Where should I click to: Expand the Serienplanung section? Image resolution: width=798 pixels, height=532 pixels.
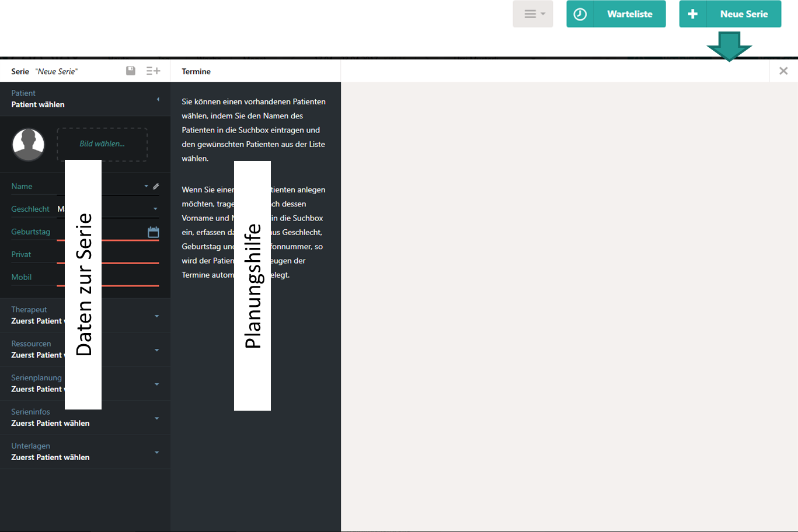[x=156, y=384]
